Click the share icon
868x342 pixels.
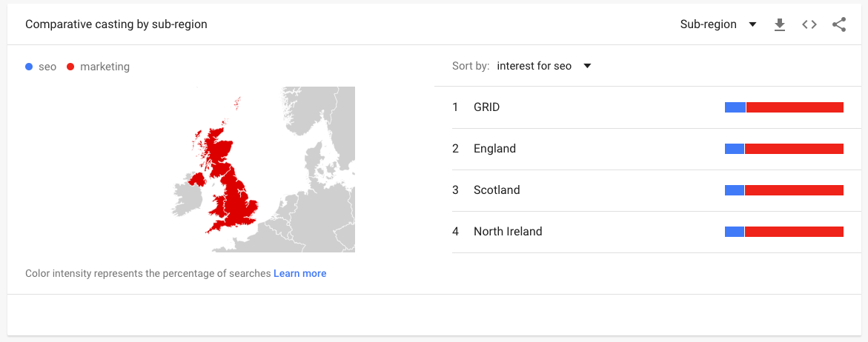839,25
